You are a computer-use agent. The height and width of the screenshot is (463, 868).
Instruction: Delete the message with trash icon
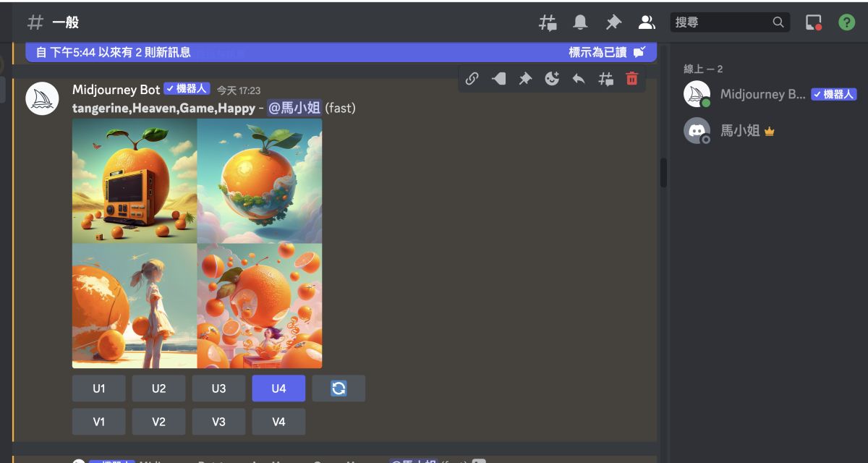point(632,79)
